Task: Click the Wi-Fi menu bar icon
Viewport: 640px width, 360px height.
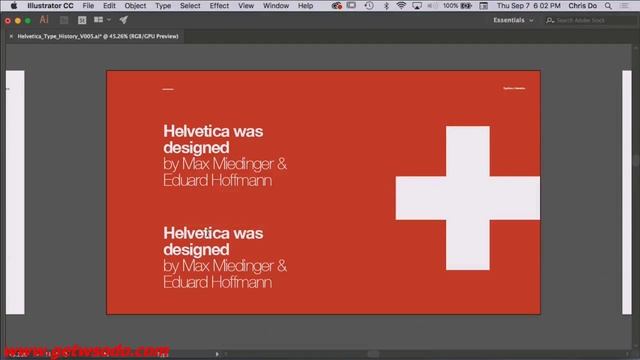Action: 401,6
